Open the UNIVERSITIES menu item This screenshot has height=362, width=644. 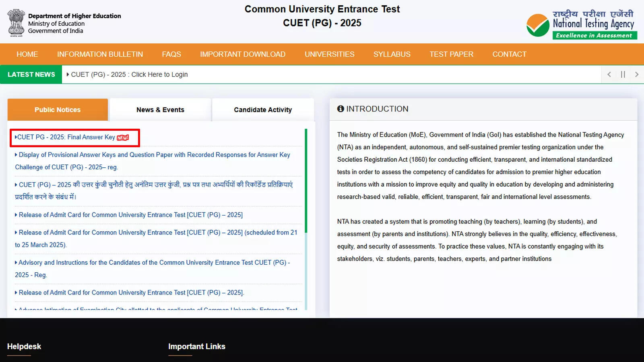pos(329,54)
